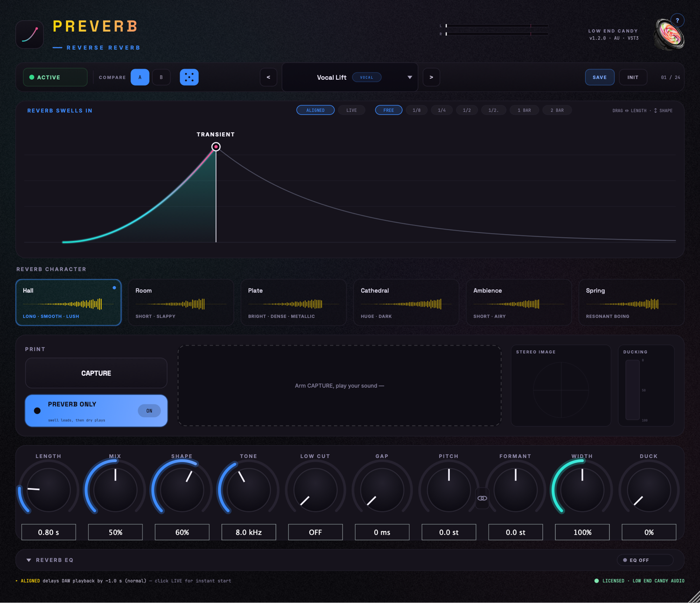This screenshot has height=603, width=700.
Task: Choose the Ambience reverb character
Action: coord(519,302)
